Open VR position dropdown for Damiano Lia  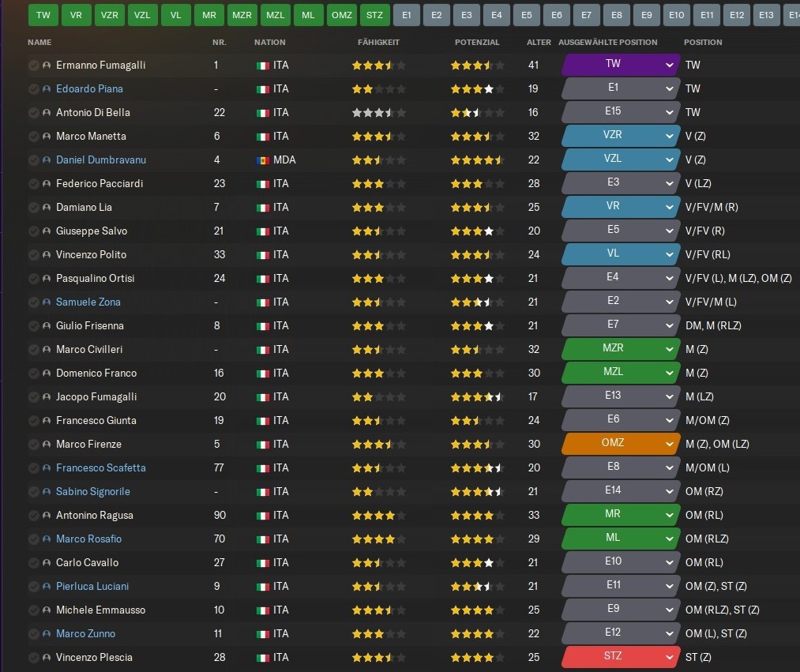pos(621,207)
